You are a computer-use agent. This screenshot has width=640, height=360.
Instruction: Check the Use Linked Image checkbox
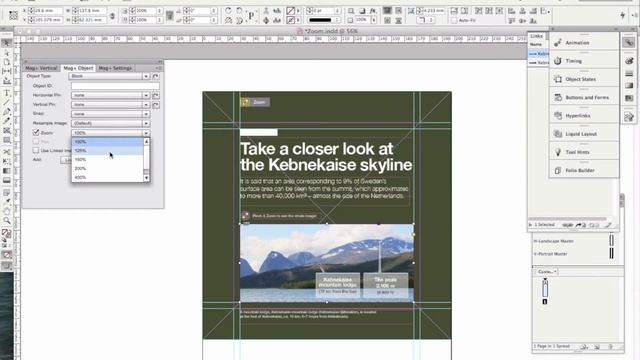click(x=36, y=150)
